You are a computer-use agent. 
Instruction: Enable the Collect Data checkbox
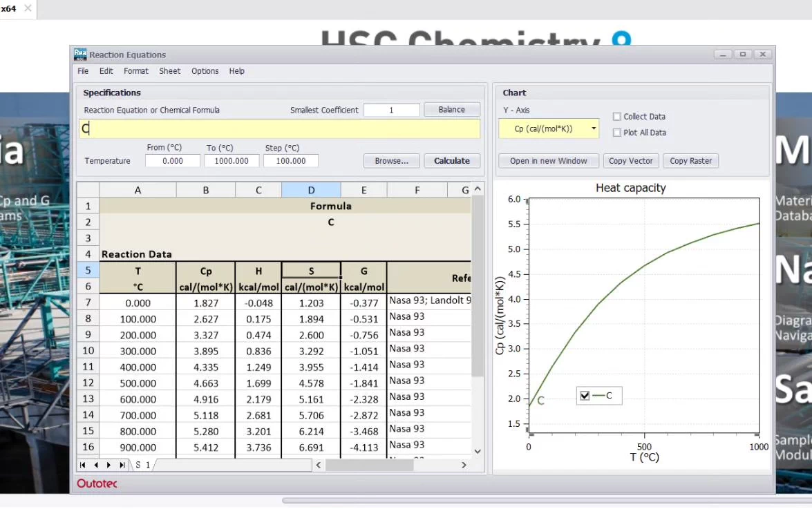(616, 116)
